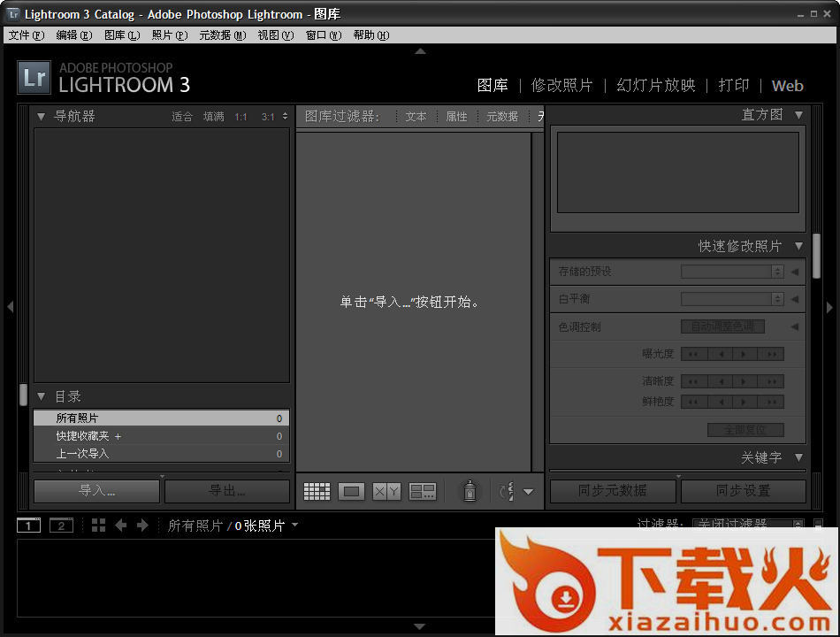Open the 编辑 menu
The image size is (840, 637).
click(x=74, y=35)
